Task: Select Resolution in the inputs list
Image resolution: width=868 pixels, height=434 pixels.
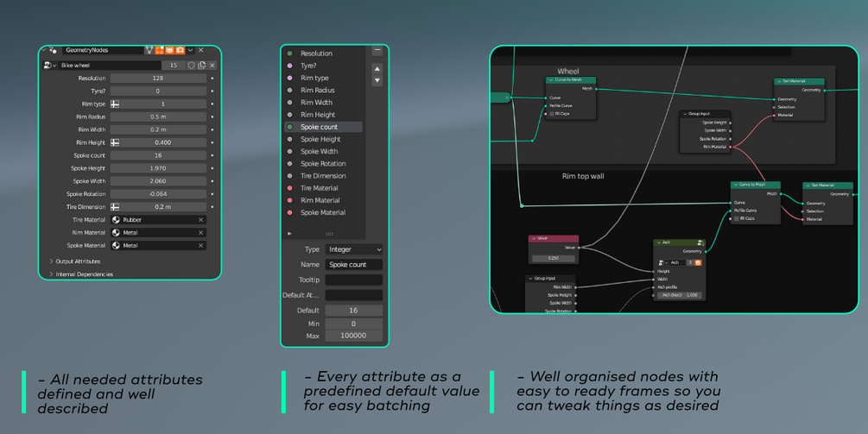Action: click(x=323, y=53)
